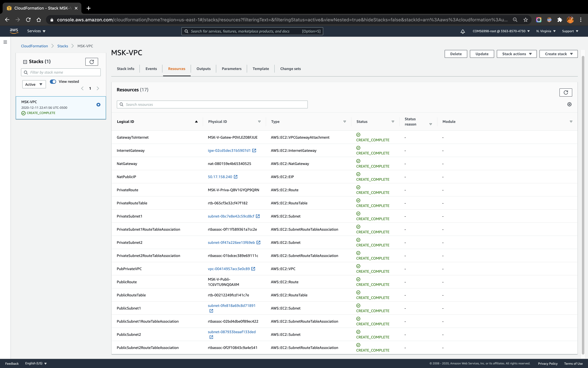
Task: Open external link icon for subnet-087933beaaf133ded
Action: 211,337
